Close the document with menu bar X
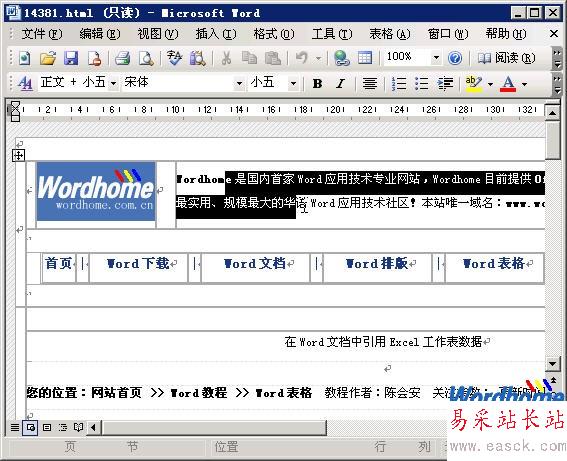The height and width of the screenshot is (461, 567). coord(554,34)
